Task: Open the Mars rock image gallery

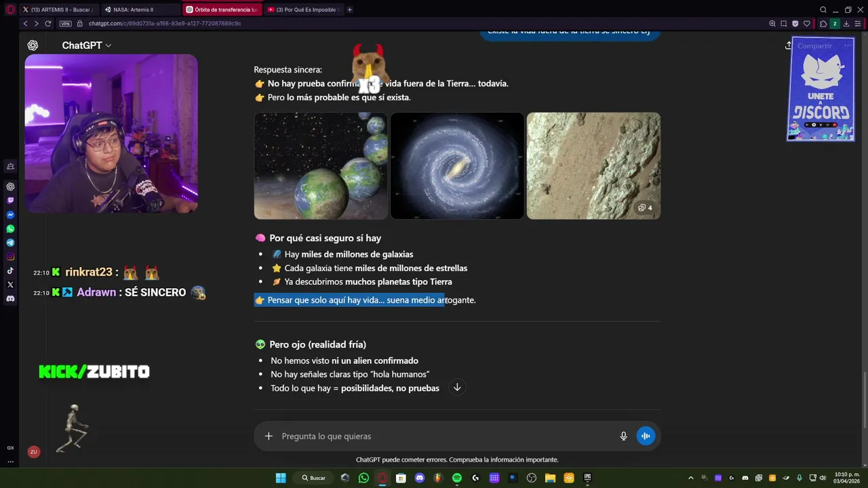Action: 593,165
